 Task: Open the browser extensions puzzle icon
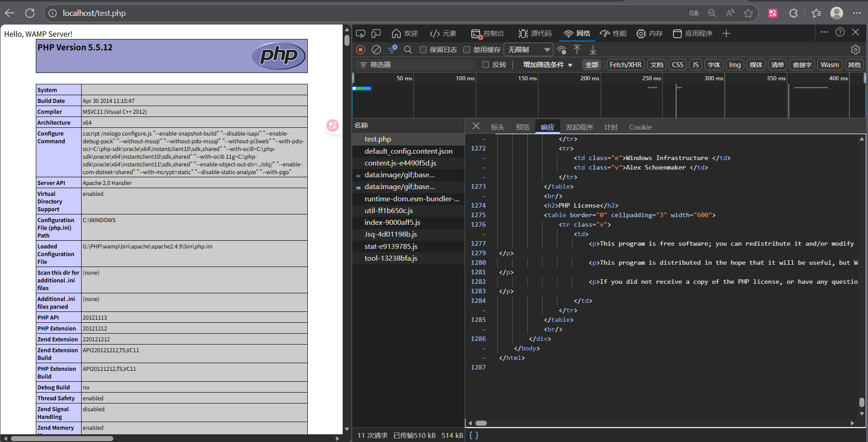(793, 13)
